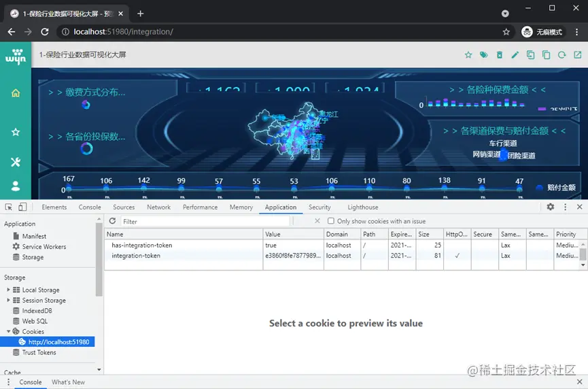Toggle the device toolbar in DevTools
Viewport: 588px width, 389px height.
(22, 207)
